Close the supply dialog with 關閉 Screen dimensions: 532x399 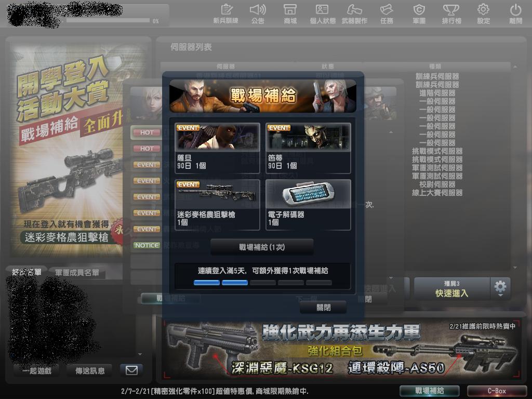click(323, 308)
